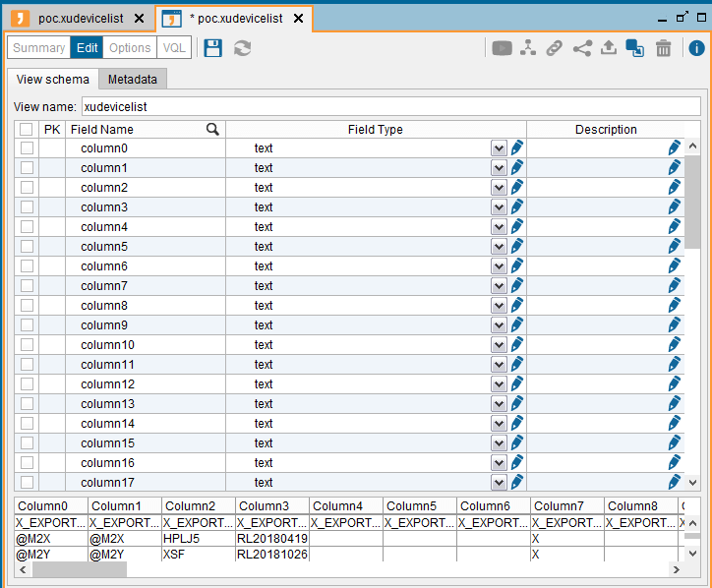Open field type dropdown for column8
Screen dimensions: 712x588
499,306
